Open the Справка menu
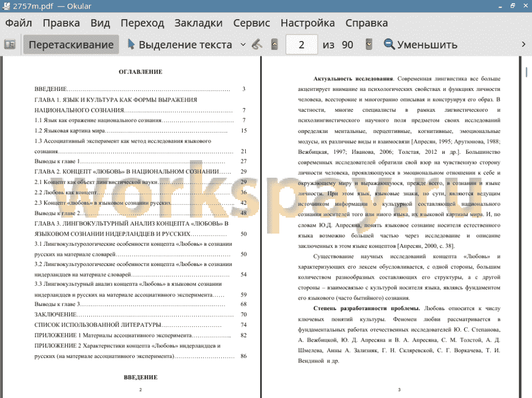 (367, 23)
